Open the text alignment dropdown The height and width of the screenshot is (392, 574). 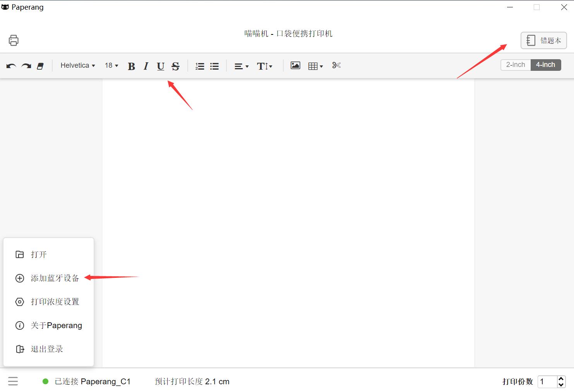click(242, 67)
